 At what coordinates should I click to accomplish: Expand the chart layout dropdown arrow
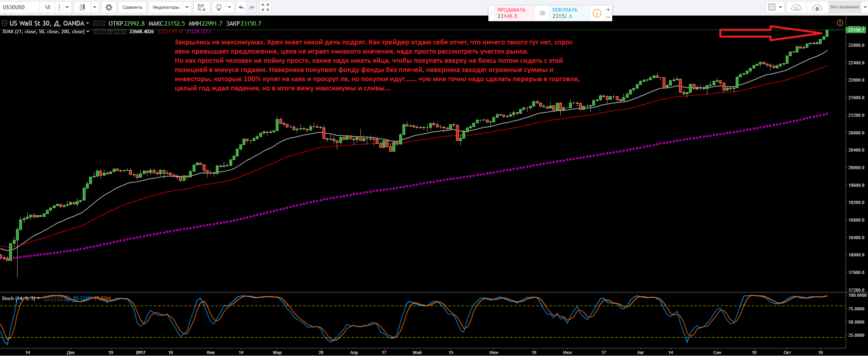click(780, 7)
